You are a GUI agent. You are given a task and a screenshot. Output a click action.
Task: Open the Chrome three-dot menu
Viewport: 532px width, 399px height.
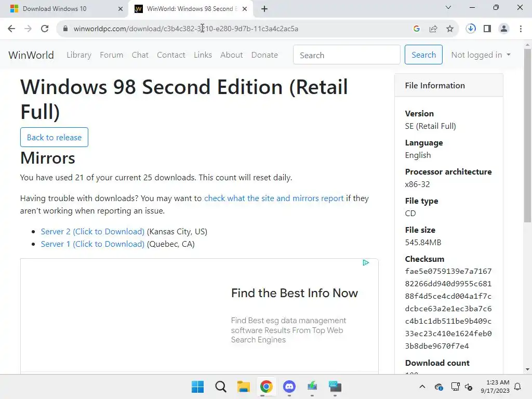pyautogui.click(x=521, y=29)
